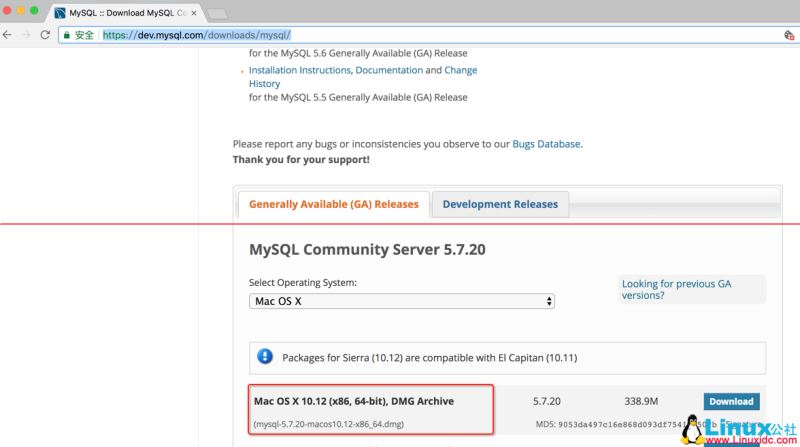Open the Bugs Database link
The image size is (800, 447).
pyautogui.click(x=546, y=144)
